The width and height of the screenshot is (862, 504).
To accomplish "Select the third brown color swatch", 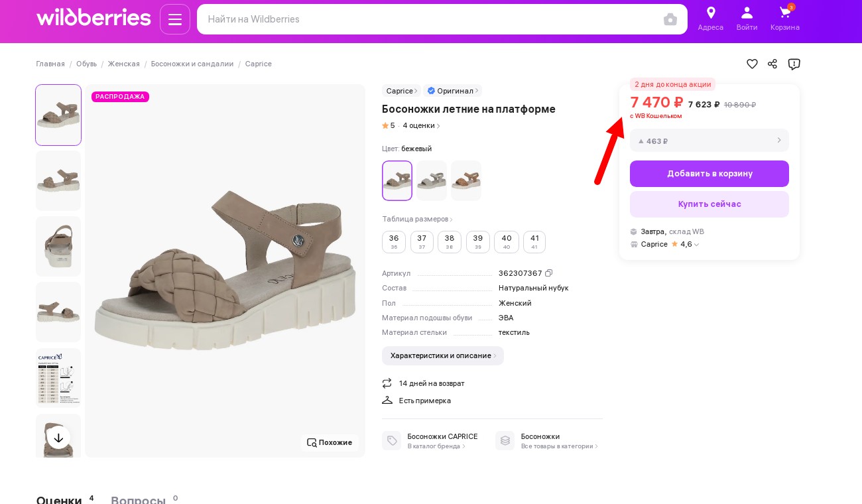I will pos(466,180).
